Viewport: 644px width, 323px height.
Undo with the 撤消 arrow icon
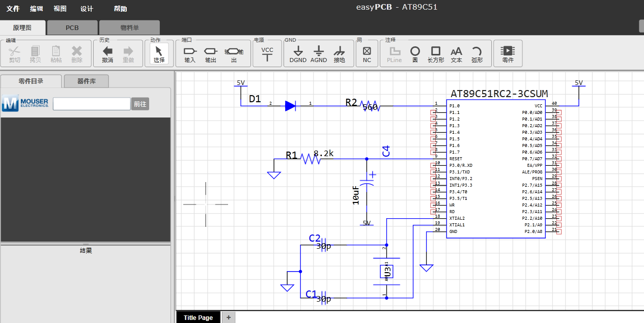coord(107,51)
